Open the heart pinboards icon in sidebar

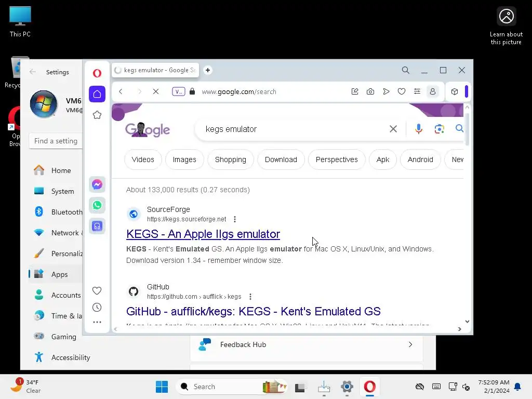point(97,290)
